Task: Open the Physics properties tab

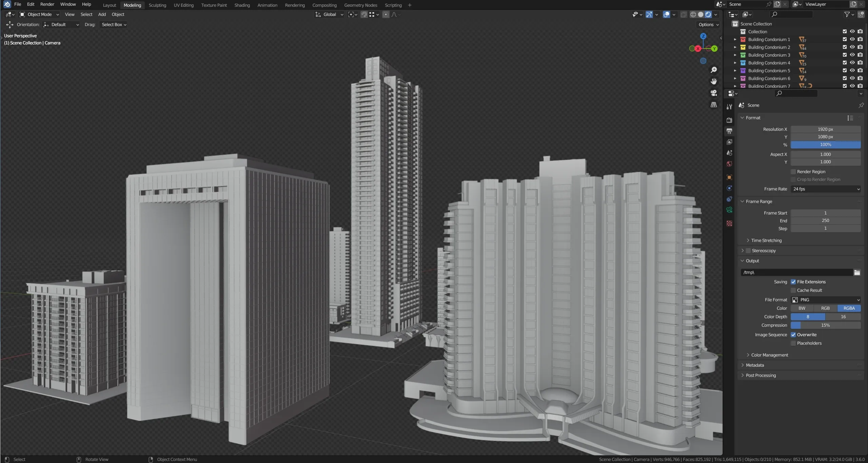Action: click(729, 188)
